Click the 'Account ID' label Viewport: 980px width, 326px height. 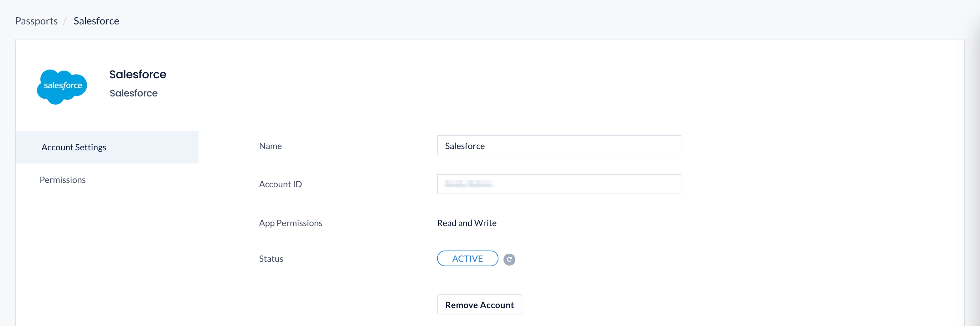(281, 184)
